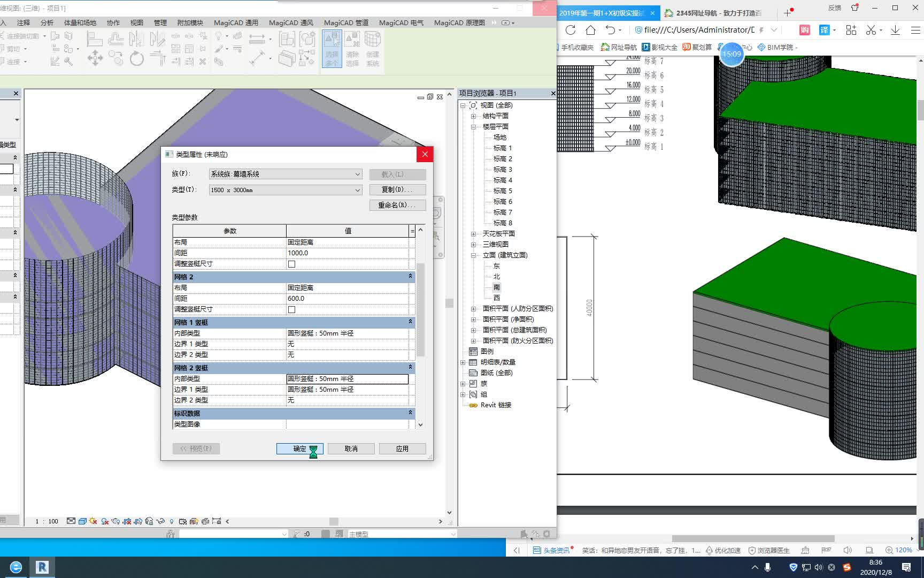The height and width of the screenshot is (578, 924).
Task: Toggle the reveal hidden elements lightbulb
Action: [x=171, y=521]
